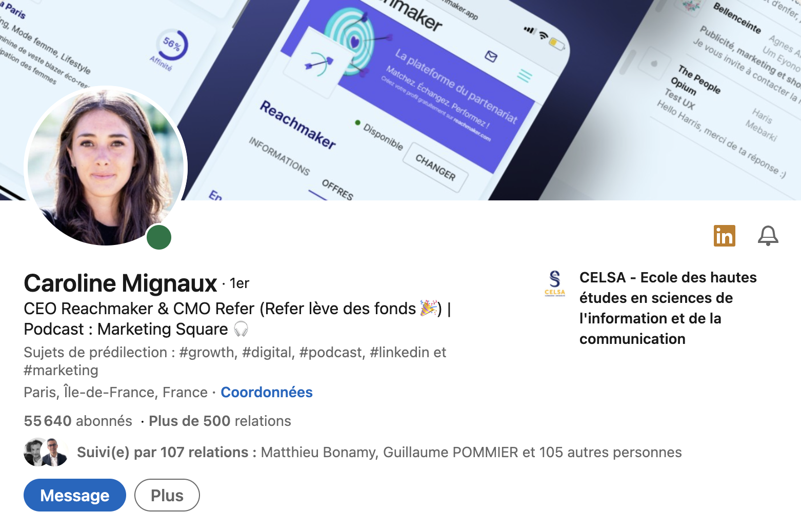
Task: Expand the Plus options menu
Action: click(x=167, y=495)
